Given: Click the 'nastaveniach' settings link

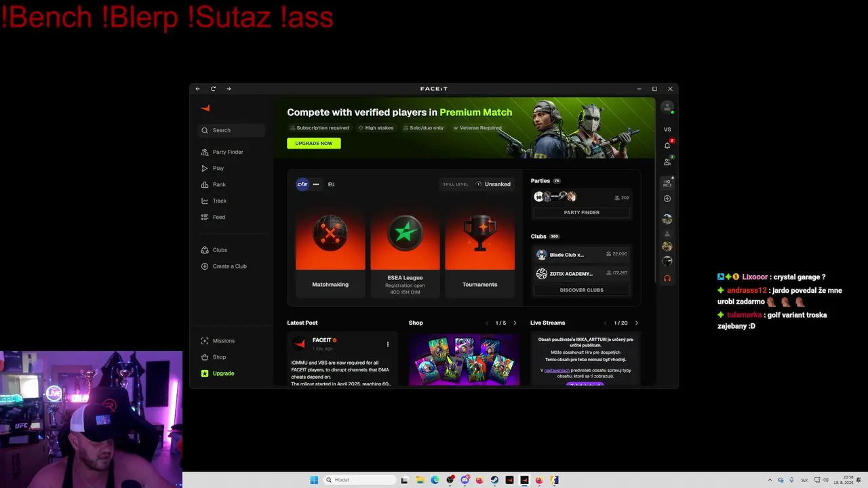Looking at the screenshot, I should (557, 370).
